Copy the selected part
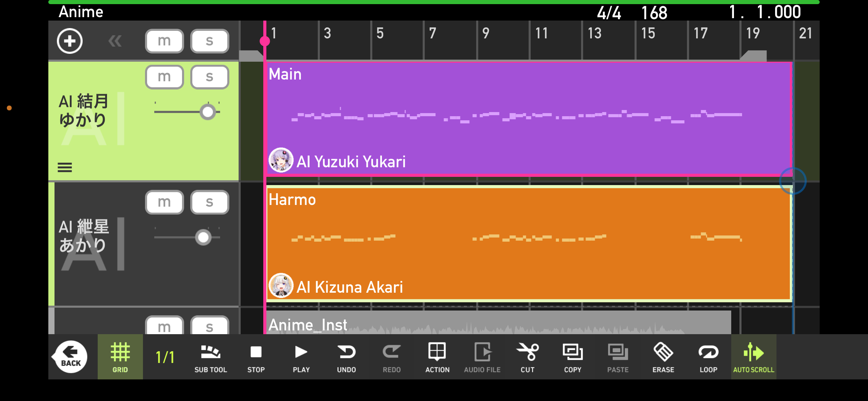Viewport: 868px width, 401px height. (572, 357)
